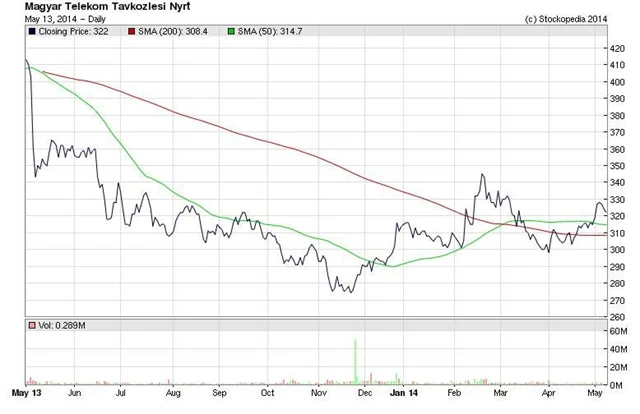640x414 pixels.
Task: Click the 'May 13' x-axis label
Action: coord(27,393)
